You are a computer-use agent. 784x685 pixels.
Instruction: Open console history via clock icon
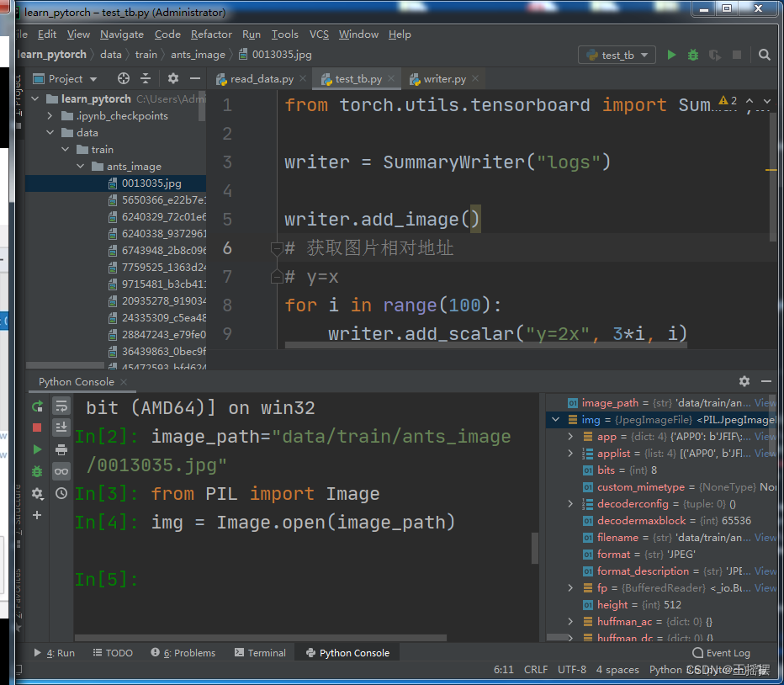point(61,493)
